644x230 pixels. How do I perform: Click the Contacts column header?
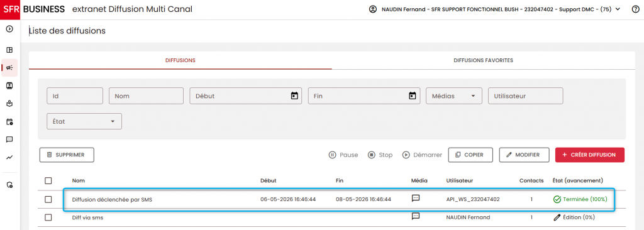(531, 180)
